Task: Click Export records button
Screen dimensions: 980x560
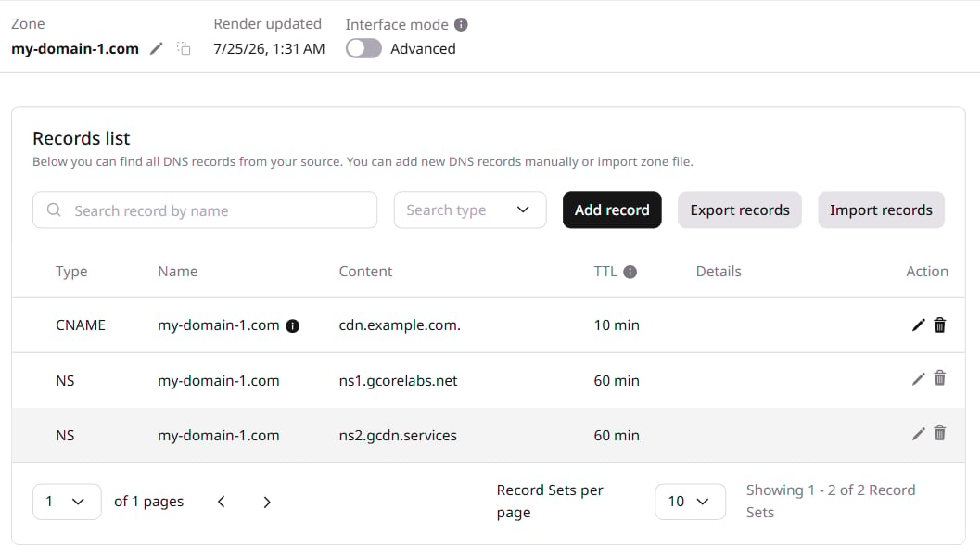Action: [x=739, y=210]
